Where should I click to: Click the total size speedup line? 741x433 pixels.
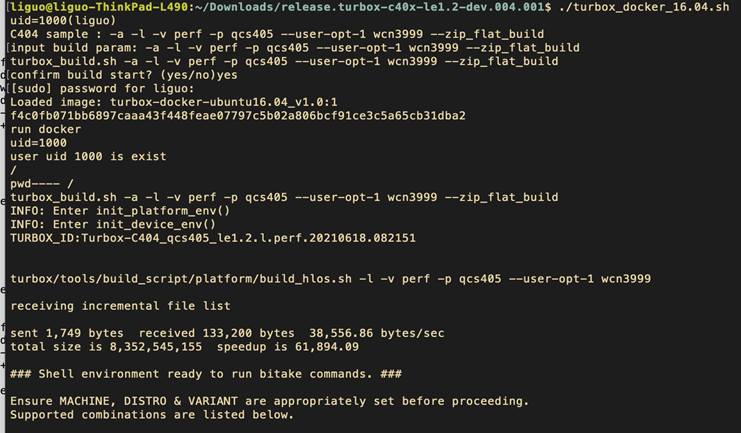coord(184,347)
